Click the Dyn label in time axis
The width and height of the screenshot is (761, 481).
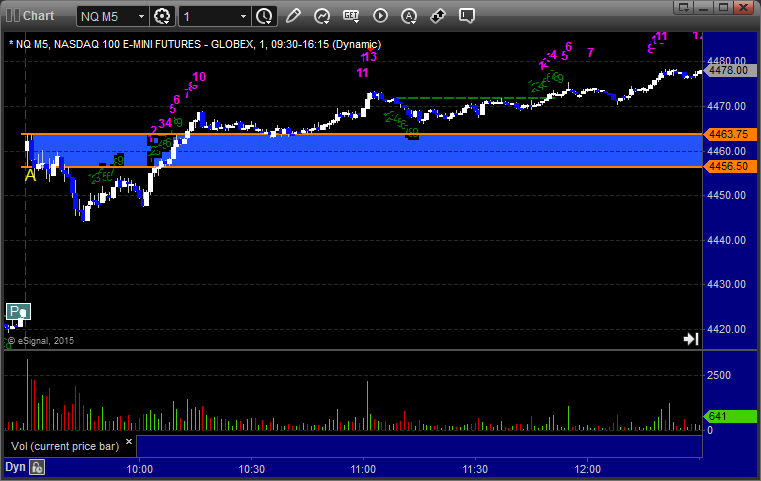pos(15,467)
